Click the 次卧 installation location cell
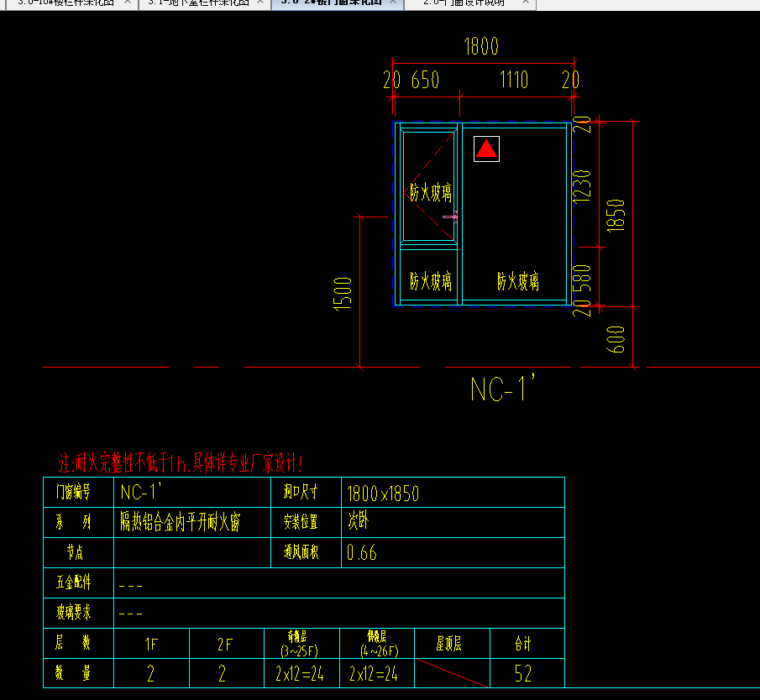Image resolution: width=760 pixels, height=700 pixels. click(359, 522)
